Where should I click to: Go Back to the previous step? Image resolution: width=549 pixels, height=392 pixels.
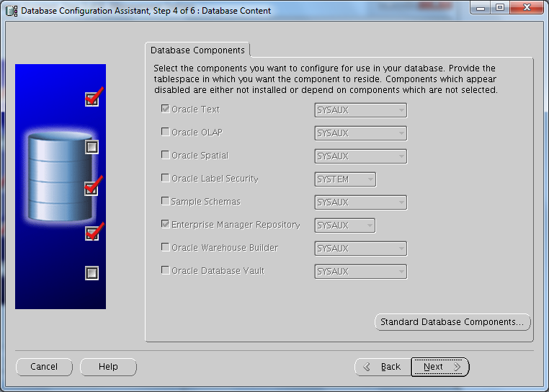383,367
